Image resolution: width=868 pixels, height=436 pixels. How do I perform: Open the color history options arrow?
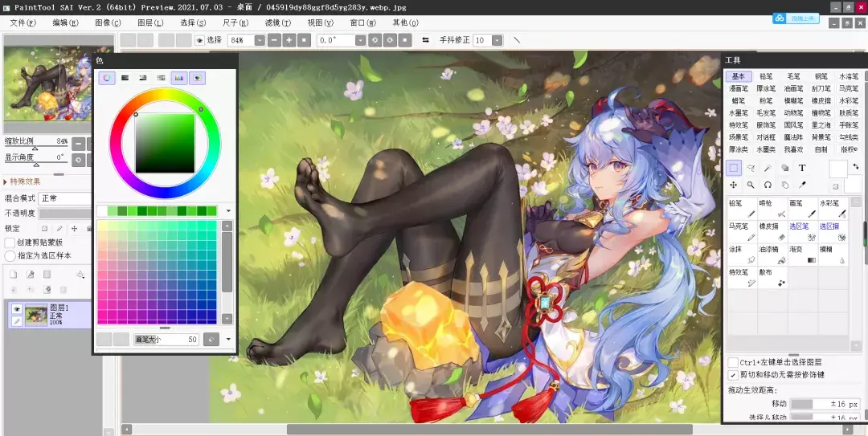coord(228,211)
